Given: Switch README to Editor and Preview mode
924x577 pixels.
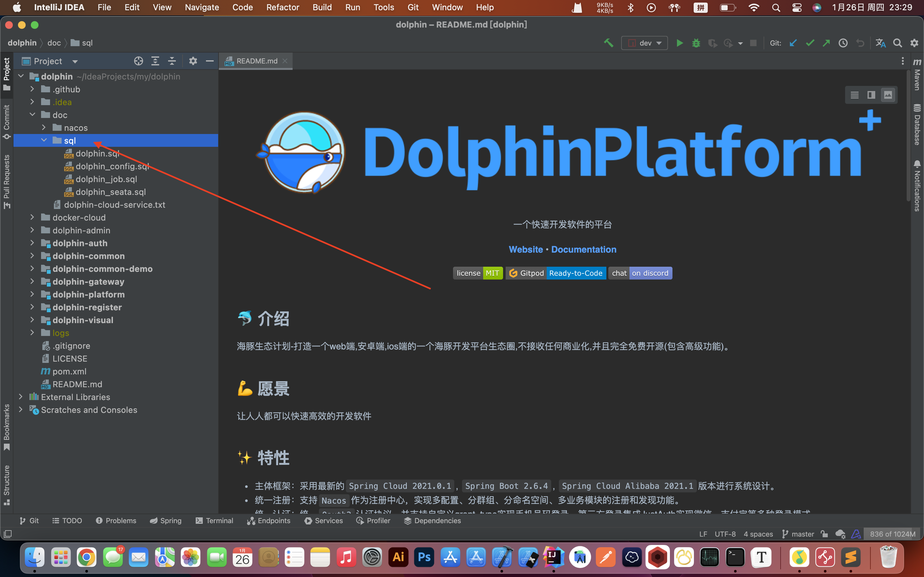Looking at the screenshot, I should click(x=871, y=95).
